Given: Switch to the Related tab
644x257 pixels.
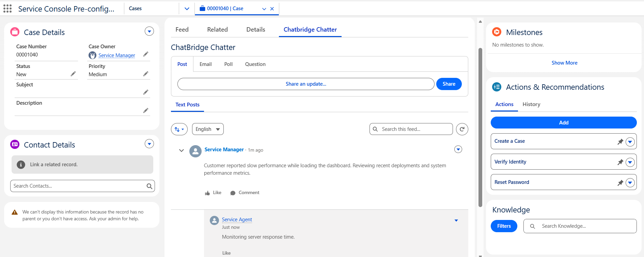Looking at the screenshot, I should [217, 30].
